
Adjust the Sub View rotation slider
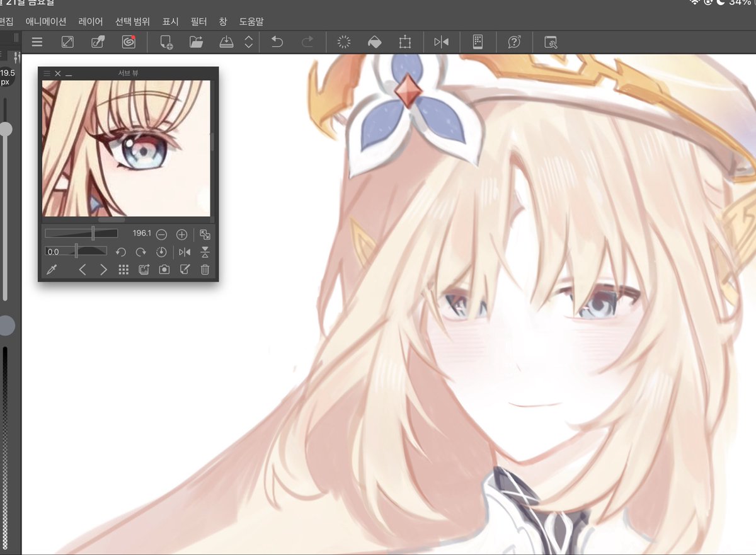[76, 251]
